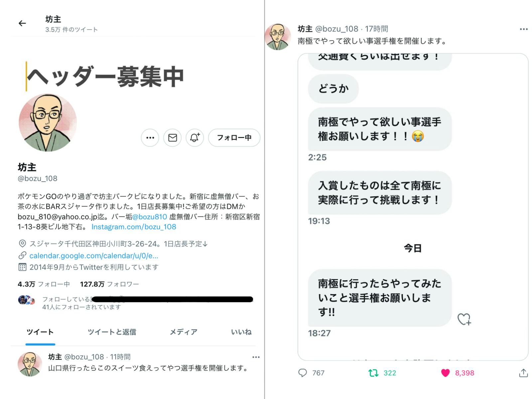Open the reply bubble icon showing 767
Screen dimensions: 532x399
click(303, 373)
